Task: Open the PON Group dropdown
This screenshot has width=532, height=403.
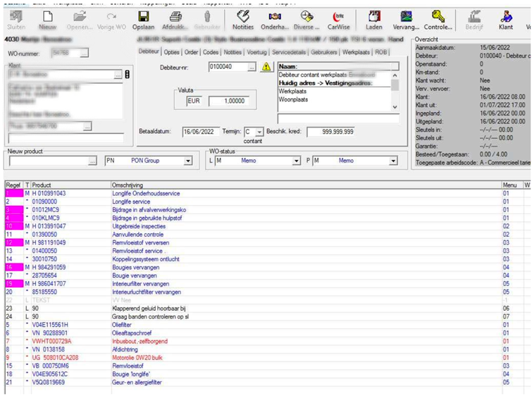Action: 188,161
